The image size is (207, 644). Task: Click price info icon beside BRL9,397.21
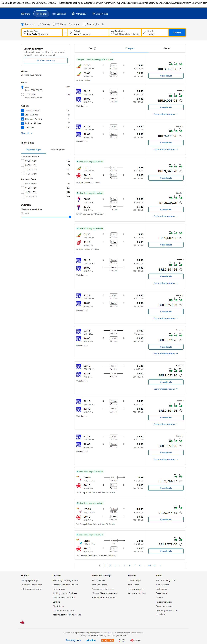tap(181, 203)
